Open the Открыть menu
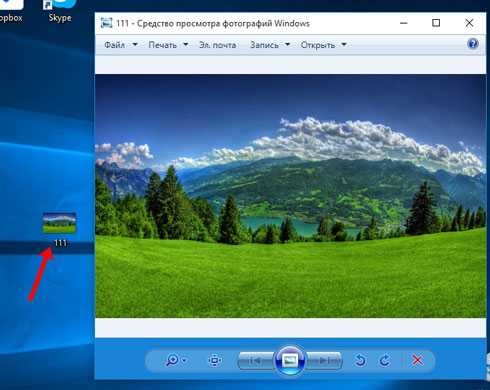The width and height of the screenshot is (490, 390). pos(318,45)
